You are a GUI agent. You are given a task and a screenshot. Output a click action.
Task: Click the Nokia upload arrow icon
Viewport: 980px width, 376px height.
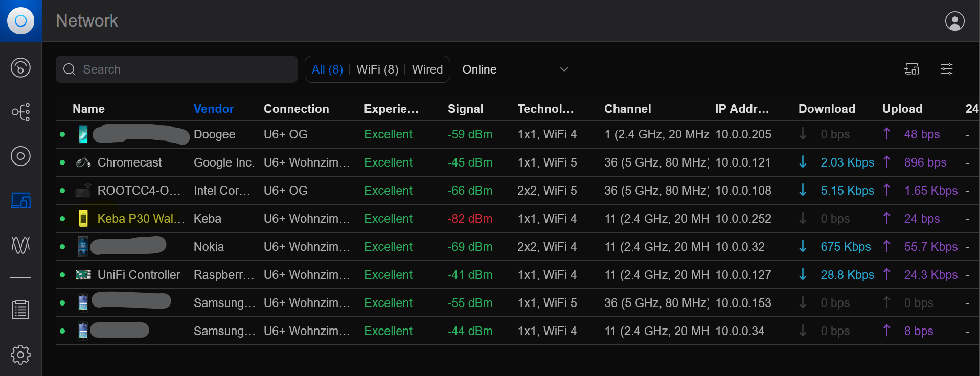click(x=886, y=246)
